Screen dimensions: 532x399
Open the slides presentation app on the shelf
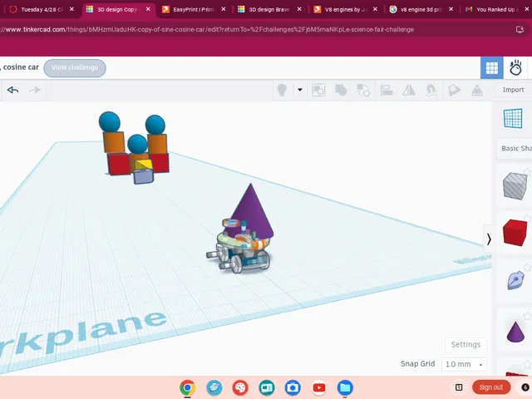coord(267,387)
